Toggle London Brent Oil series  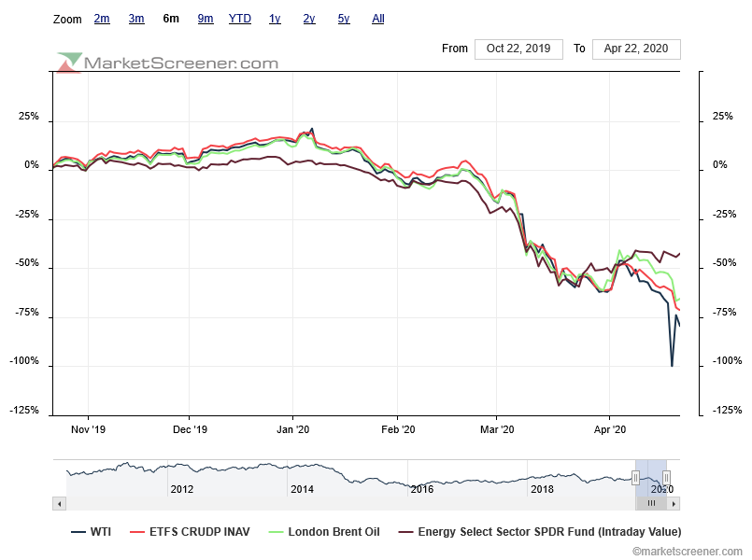tap(324, 532)
